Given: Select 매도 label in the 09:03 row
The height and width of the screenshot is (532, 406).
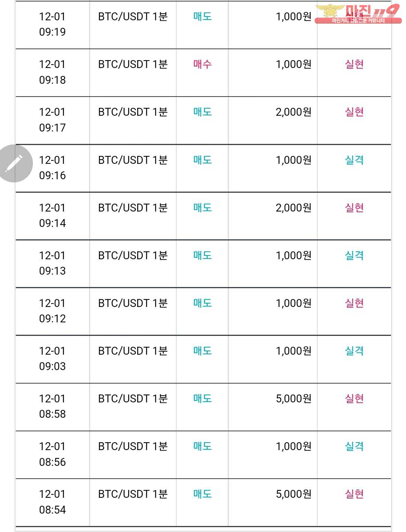Looking at the screenshot, I should pos(203,351).
